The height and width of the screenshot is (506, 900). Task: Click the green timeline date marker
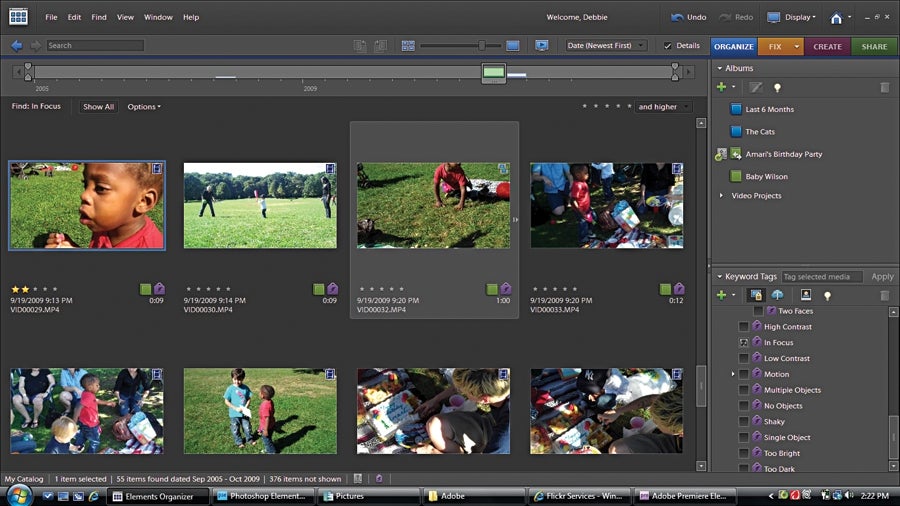point(494,72)
